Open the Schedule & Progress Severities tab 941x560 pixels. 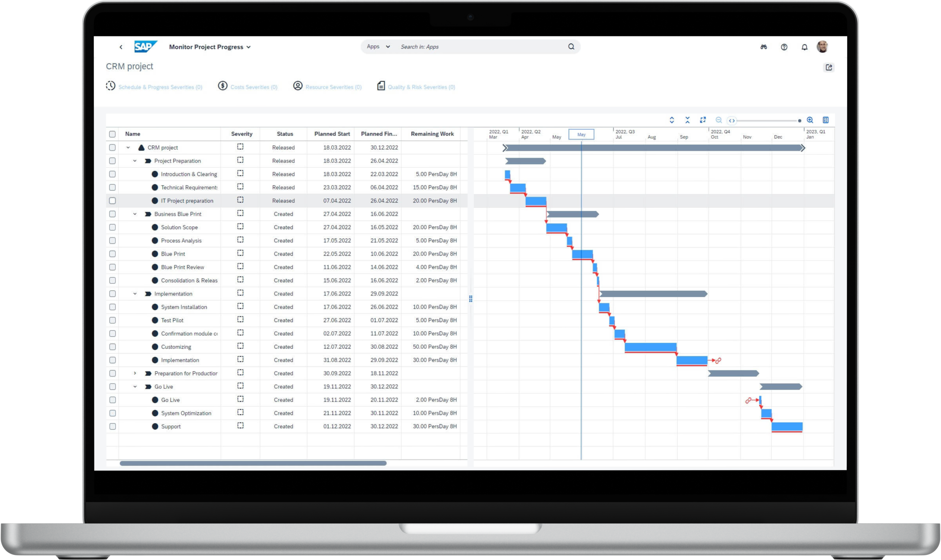[160, 87]
